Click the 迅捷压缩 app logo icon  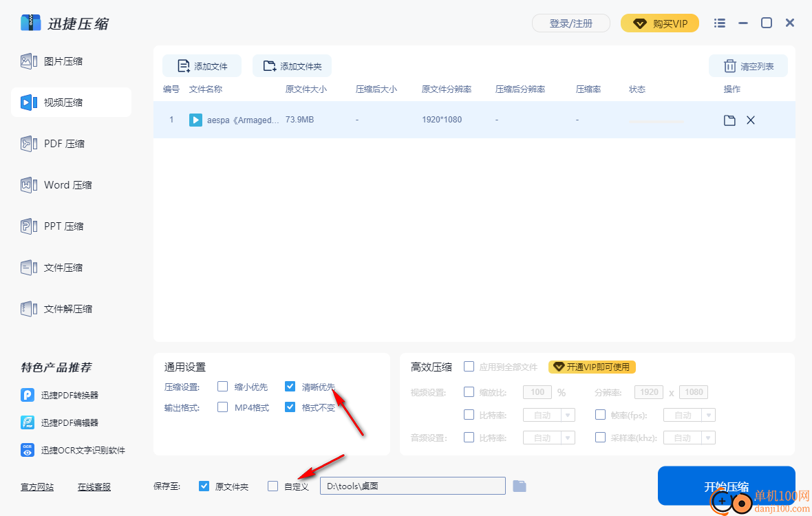(30, 23)
